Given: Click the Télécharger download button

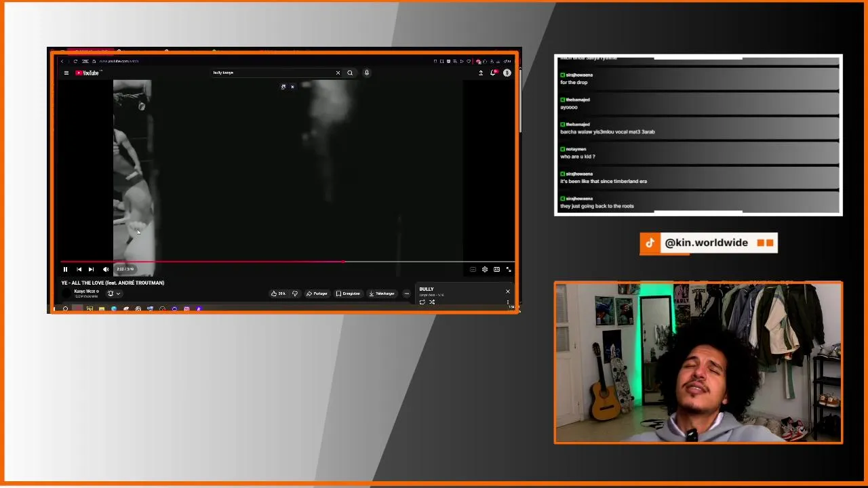Looking at the screenshot, I should (x=381, y=293).
